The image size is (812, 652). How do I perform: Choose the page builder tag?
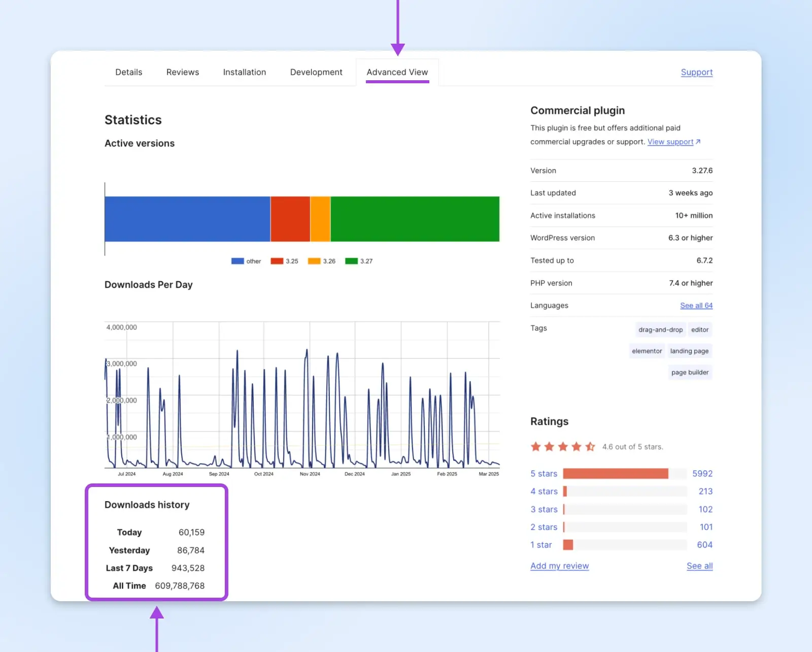(690, 372)
